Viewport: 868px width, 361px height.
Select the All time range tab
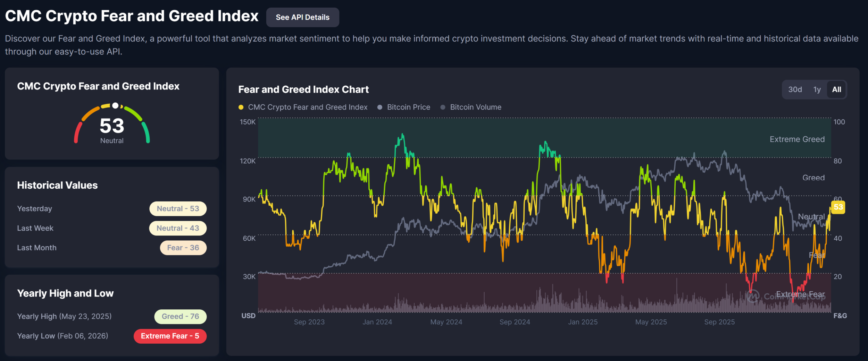click(836, 89)
